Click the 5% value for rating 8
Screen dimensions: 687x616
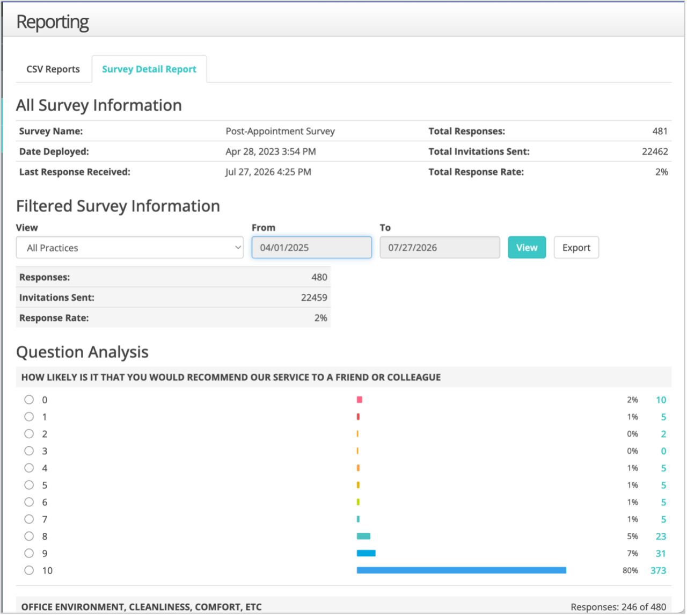[632, 536]
